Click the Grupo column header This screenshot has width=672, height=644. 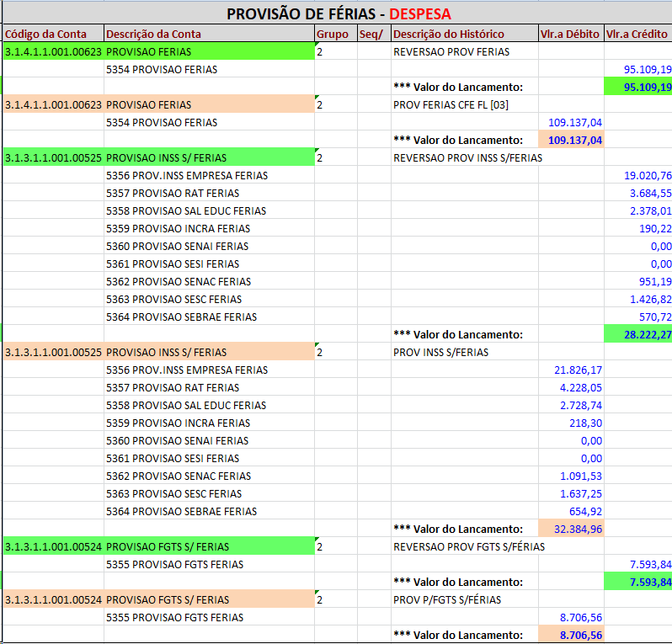point(335,34)
